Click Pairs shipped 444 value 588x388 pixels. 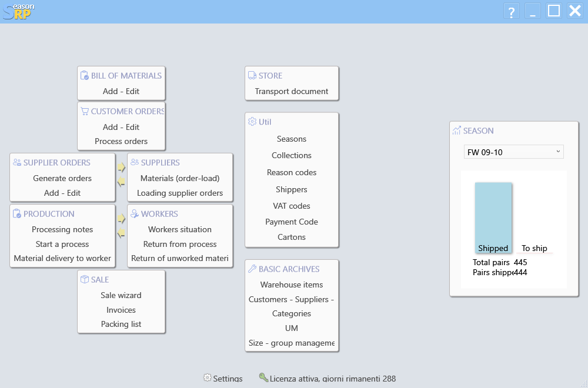[520, 273]
